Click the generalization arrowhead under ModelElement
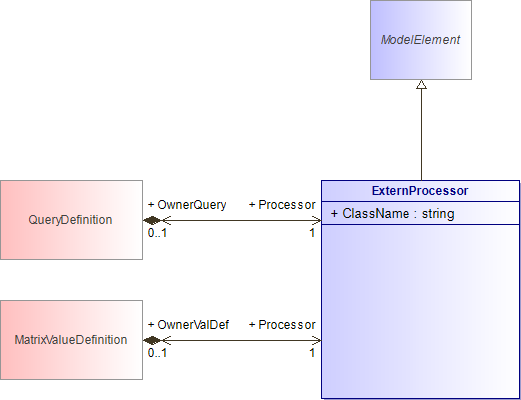The height and width of the screenshot is (400, 521). (x=421, y=85)
